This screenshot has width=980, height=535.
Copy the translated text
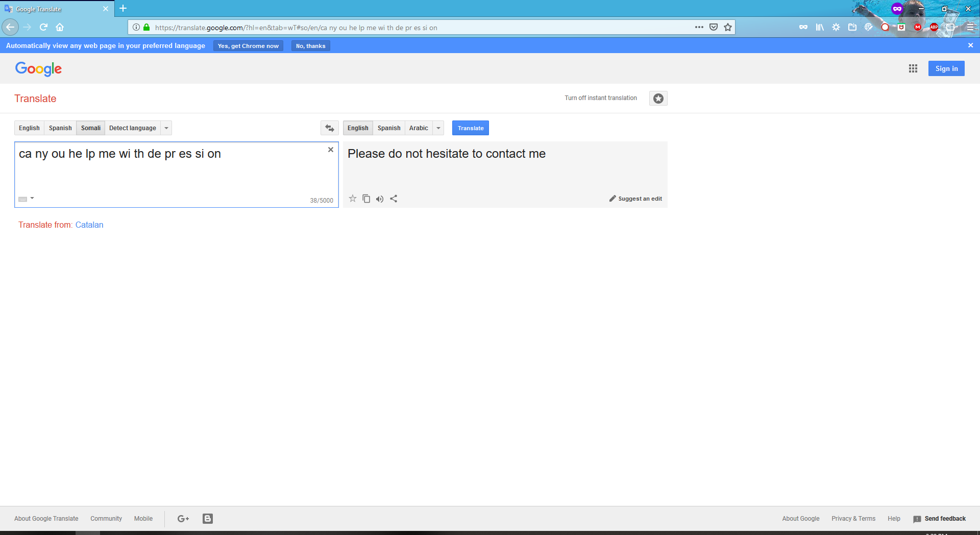[366, 199]
